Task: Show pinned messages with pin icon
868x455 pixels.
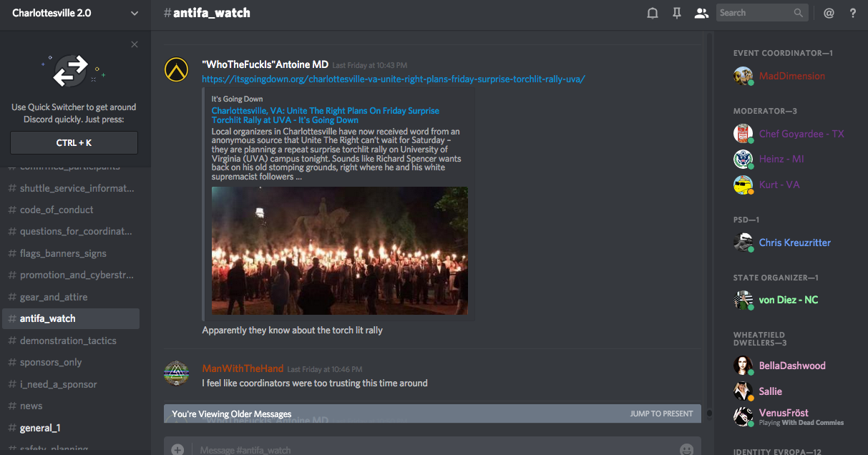Action: (x=676, y=13)
